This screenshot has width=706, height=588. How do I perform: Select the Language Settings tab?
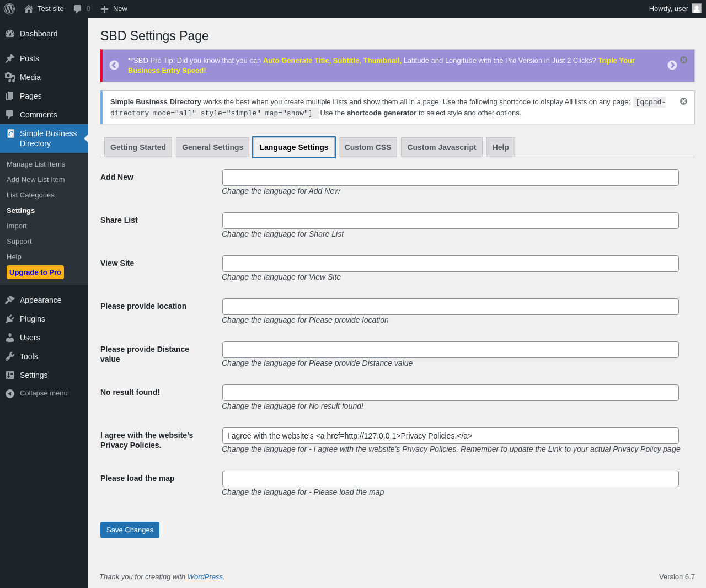(x=294, y=147)
